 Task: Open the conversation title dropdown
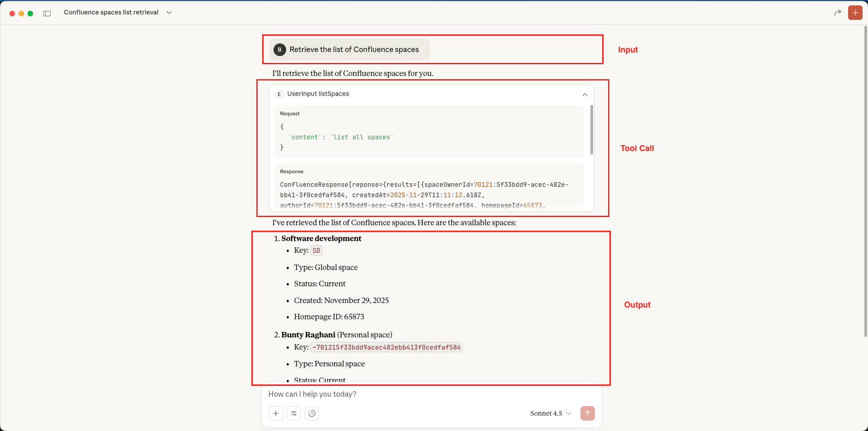[x=169, y=12]
